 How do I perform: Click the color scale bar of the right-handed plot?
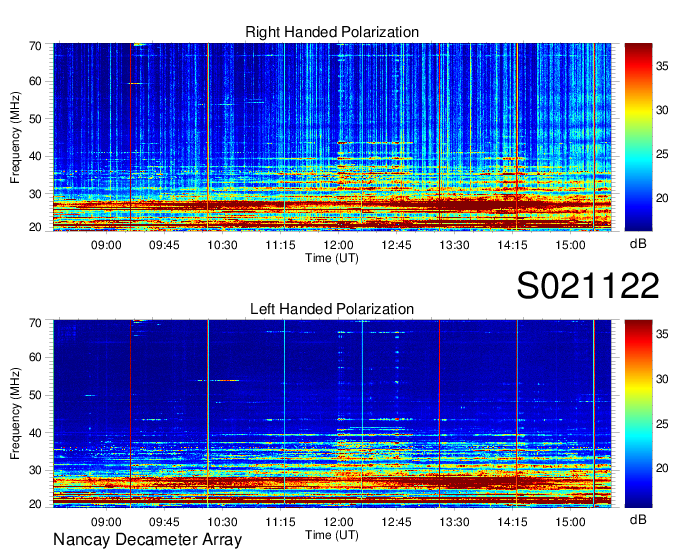[x=638, y=137]
